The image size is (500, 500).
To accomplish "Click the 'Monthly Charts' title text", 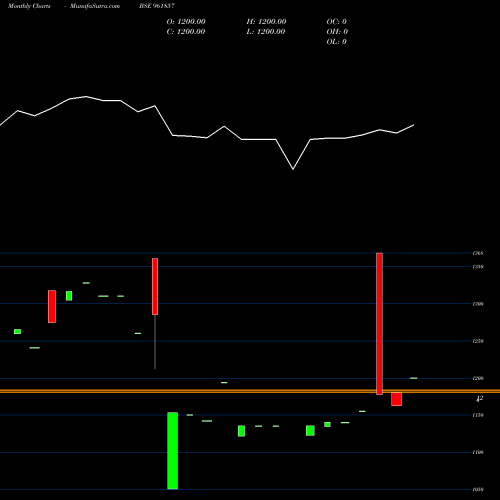I will coord(29,6).
